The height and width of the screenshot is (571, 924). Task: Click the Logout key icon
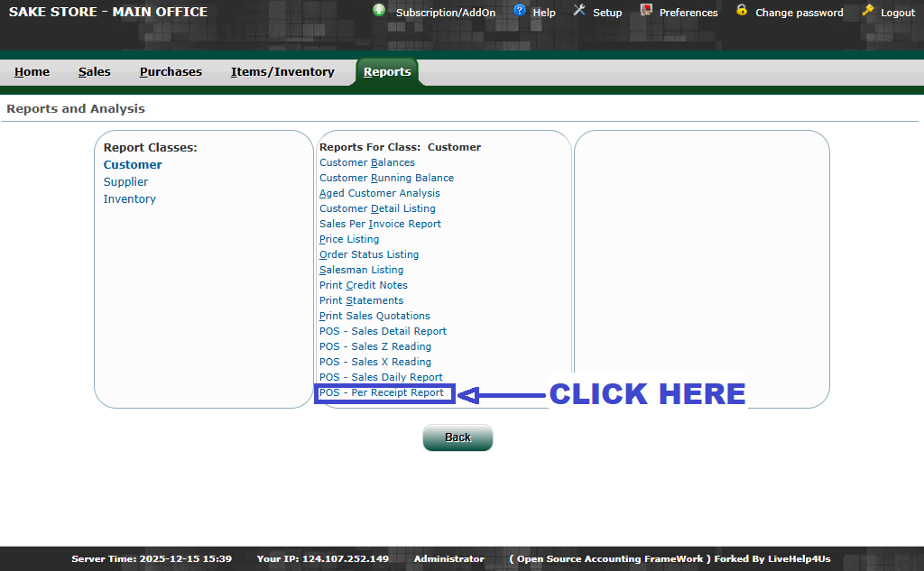(x=868, y=11)
